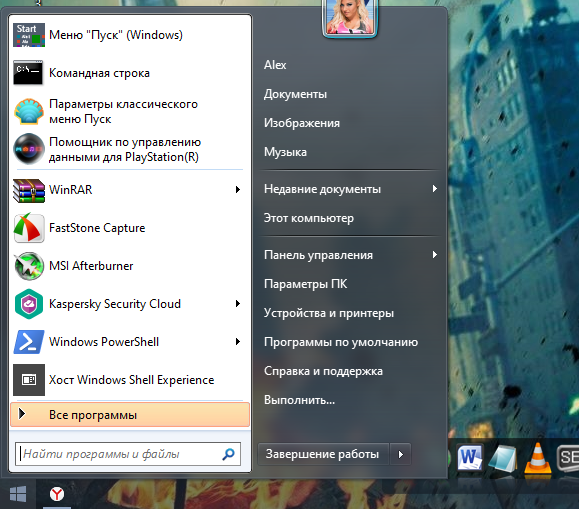The height and width of the screenshot is (509, 579).
Task: Open Этот компьютер
Action: [x=309, y=218]
